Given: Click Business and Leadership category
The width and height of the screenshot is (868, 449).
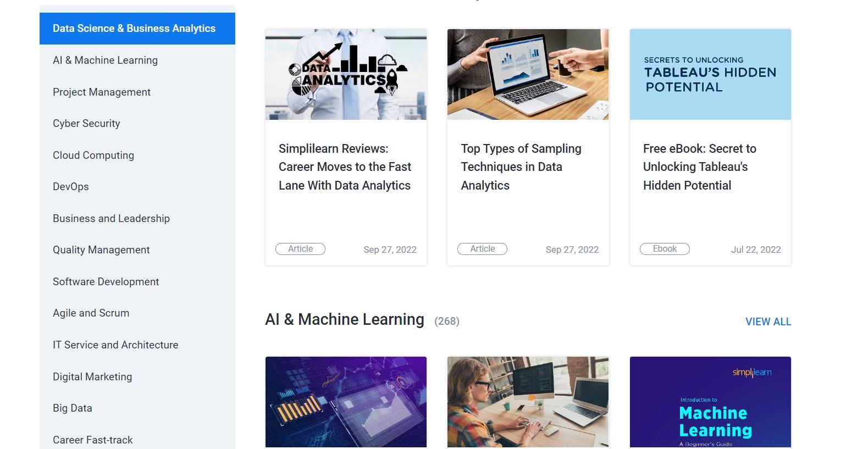Looking at the screenshot, I should 137,218.
